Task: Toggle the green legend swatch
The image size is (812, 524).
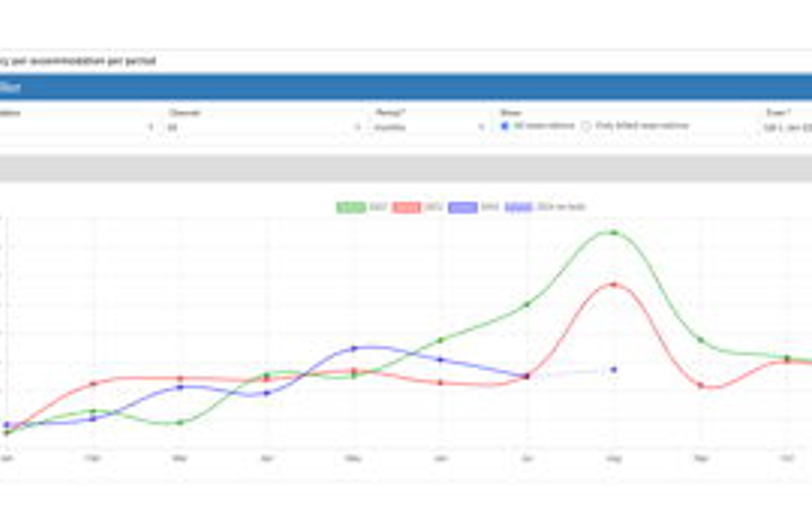Action: point(351,207)
